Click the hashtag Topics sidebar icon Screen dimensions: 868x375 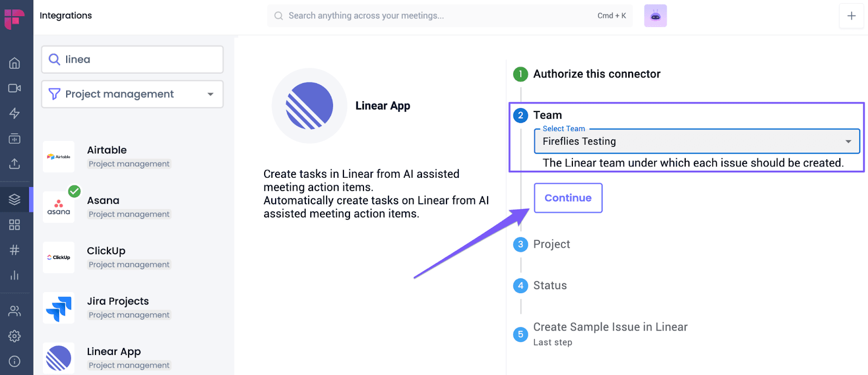(x=15, y=250)
